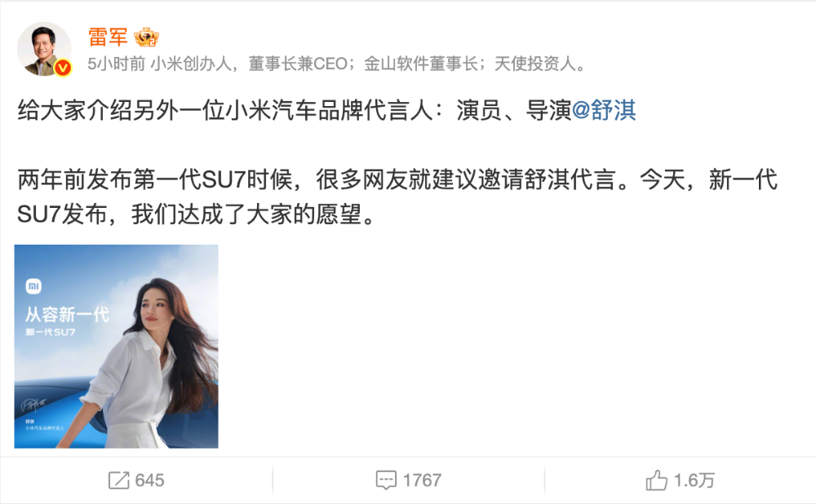Click the orange verified V badge
The image size is (816, 504).
point(63,68)
